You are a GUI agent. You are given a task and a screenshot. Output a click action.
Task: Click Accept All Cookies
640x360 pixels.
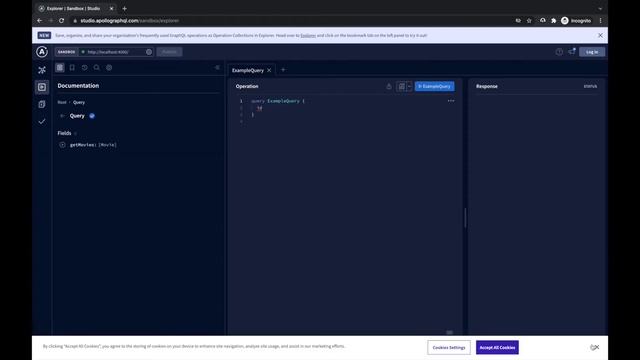[x=497, y=347]
